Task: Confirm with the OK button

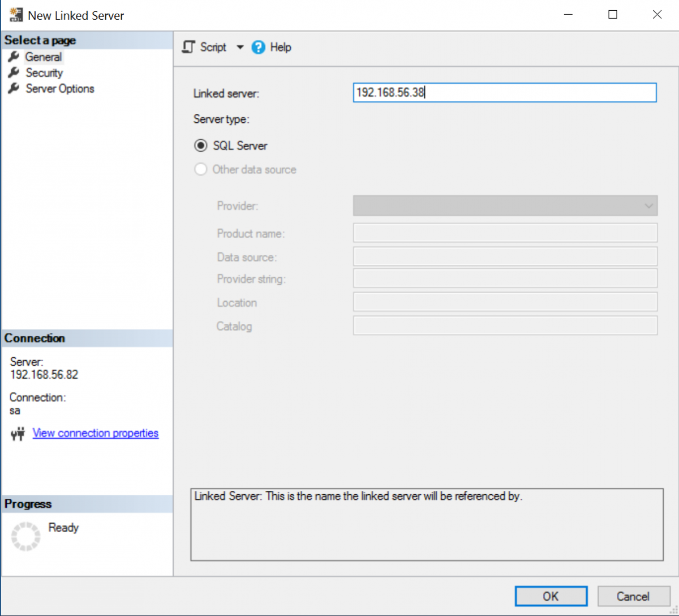Action: point(551,596)
